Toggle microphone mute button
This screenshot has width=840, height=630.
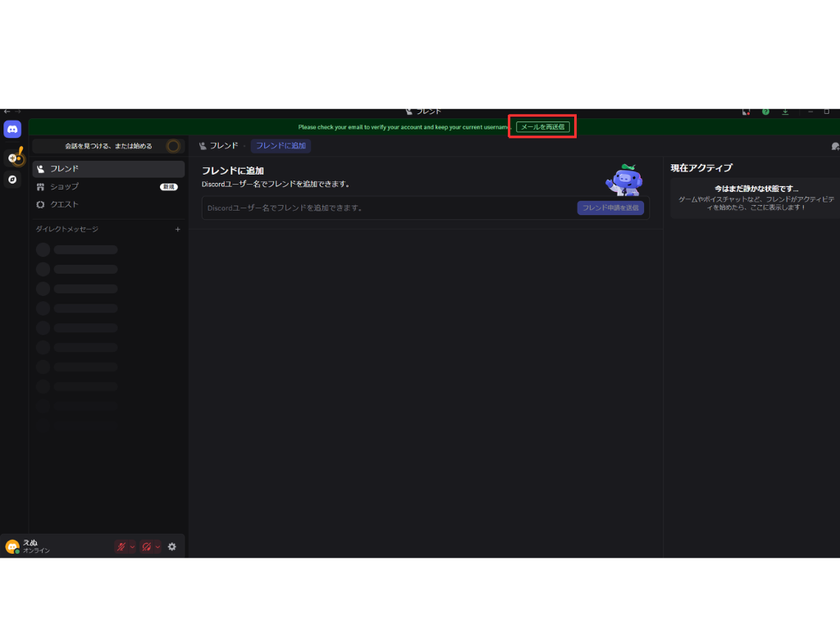tap(121, 547)
